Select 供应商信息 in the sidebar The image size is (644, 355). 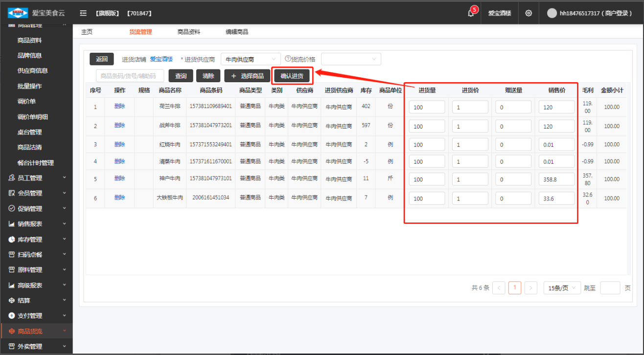tap(32, 70)
